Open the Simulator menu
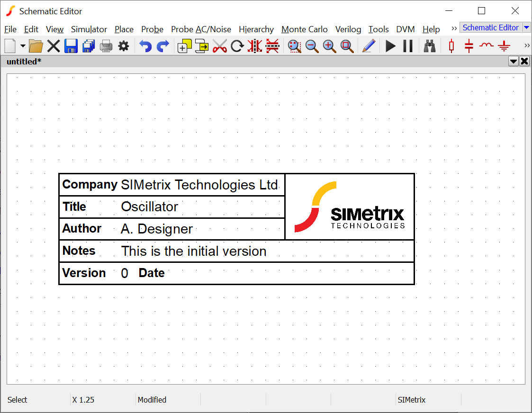The height and width of the screenshot is (413, 532). 89,29
